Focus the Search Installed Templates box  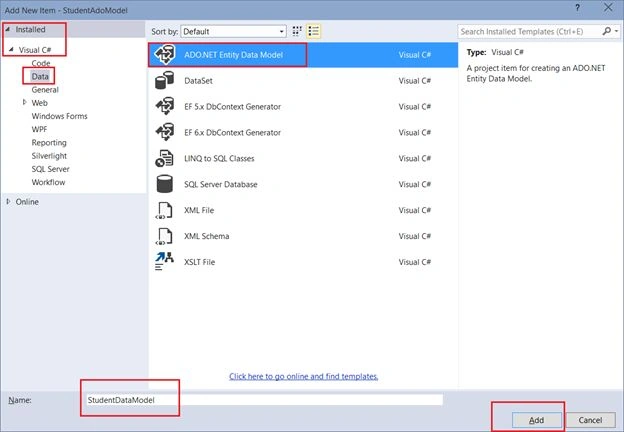point(531,31)
